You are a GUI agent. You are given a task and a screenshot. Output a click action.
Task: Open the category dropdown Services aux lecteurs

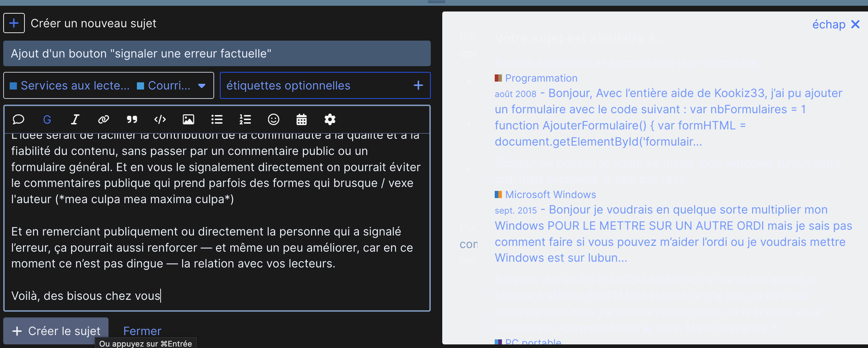pyautogui.click(x=108, y=86)
